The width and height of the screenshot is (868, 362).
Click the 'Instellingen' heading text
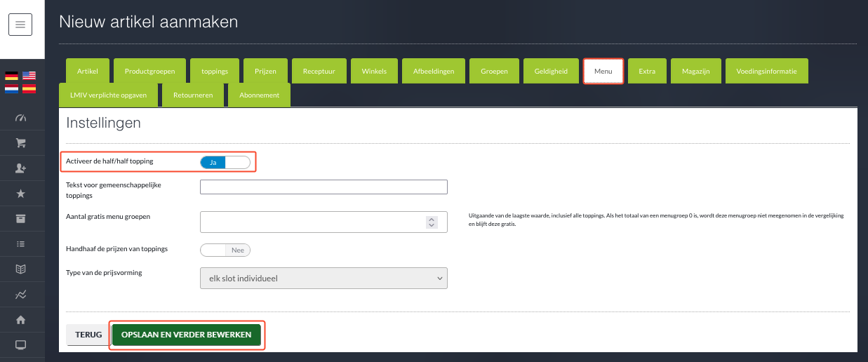click(104, 123)
